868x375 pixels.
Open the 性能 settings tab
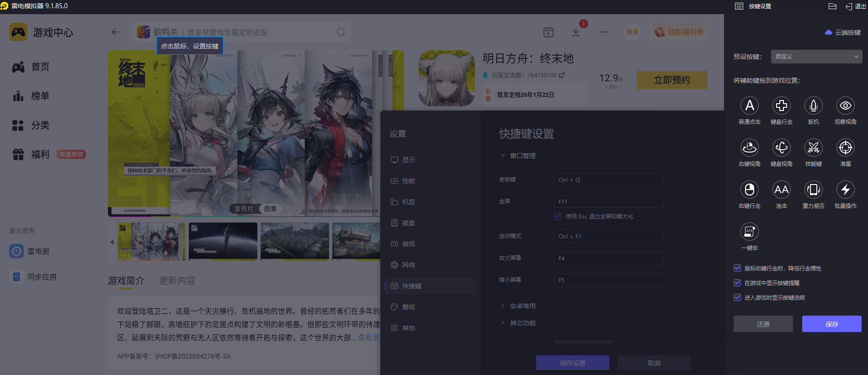pos(431,181)
